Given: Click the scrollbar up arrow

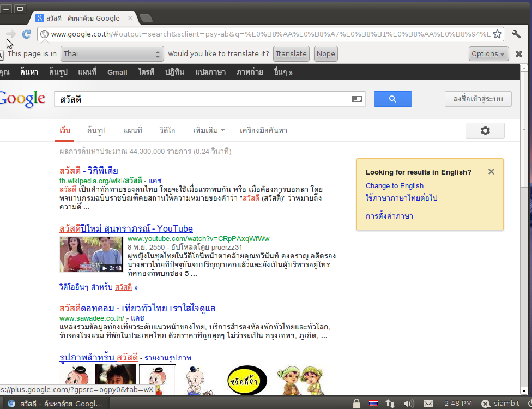Looking at the screenshot, I should click(x=524, y=68).
